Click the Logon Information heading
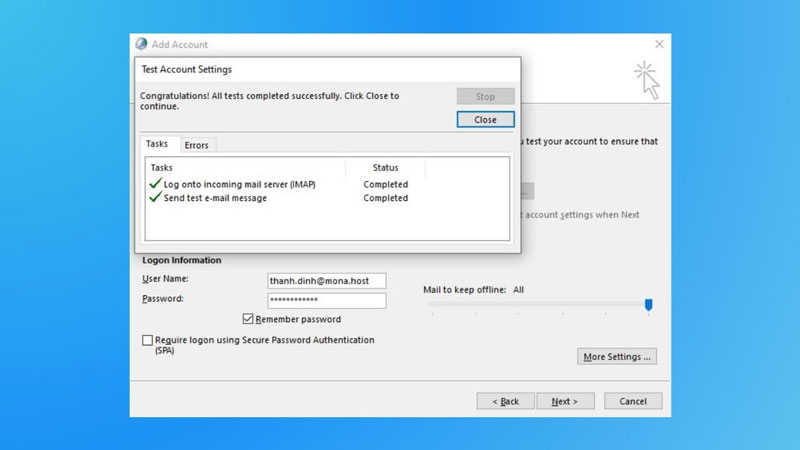The image size is (800, 450). [x=182, y=260]
